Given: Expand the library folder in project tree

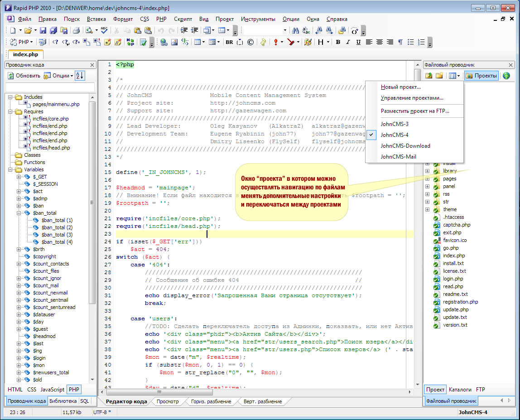Looking at the screenshot, I should 427,171.
